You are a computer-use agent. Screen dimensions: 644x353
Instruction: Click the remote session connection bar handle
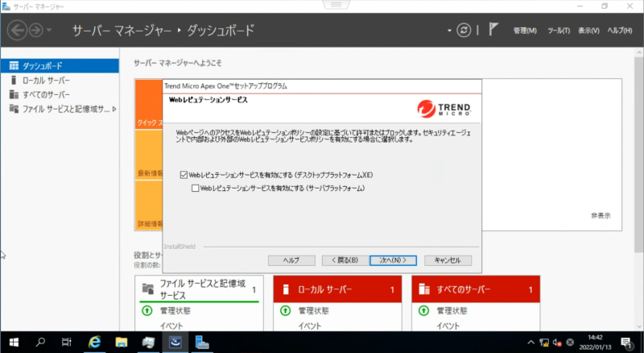pos(336,5)
